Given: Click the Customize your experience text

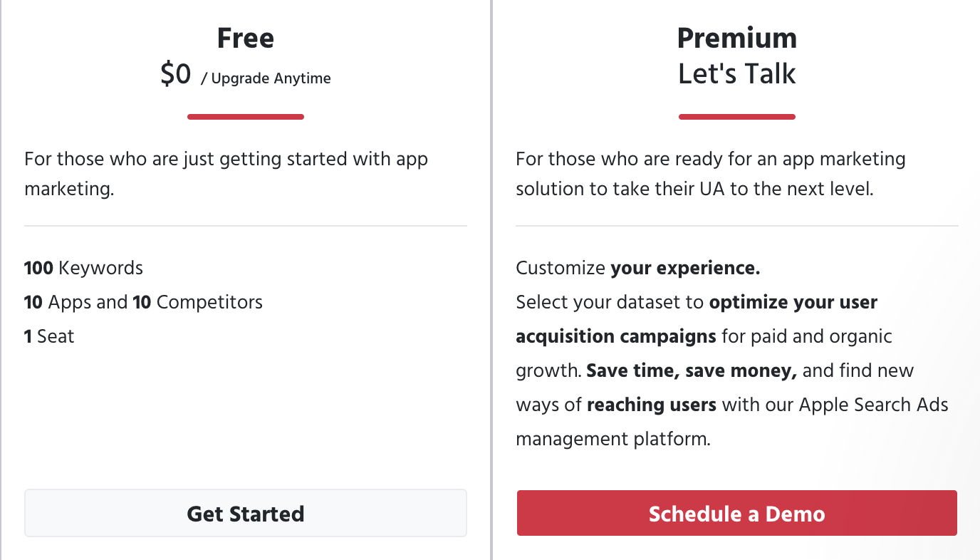Looking at the screenshot, I should point(638,268).
